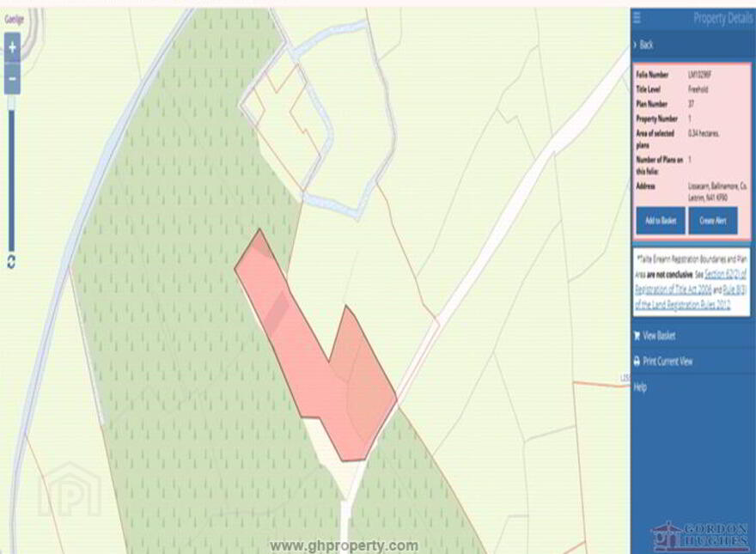
Task: Click the Property Details panel heading
Action: coord(722,18)
